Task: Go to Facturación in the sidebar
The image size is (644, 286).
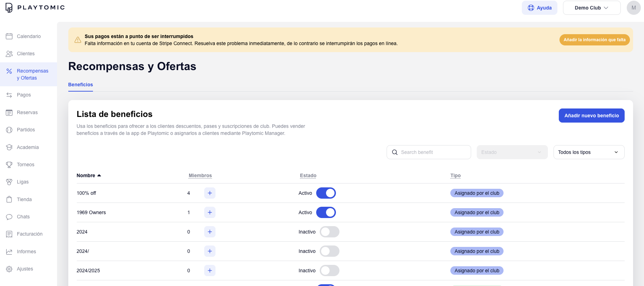Action: [30, 234]
